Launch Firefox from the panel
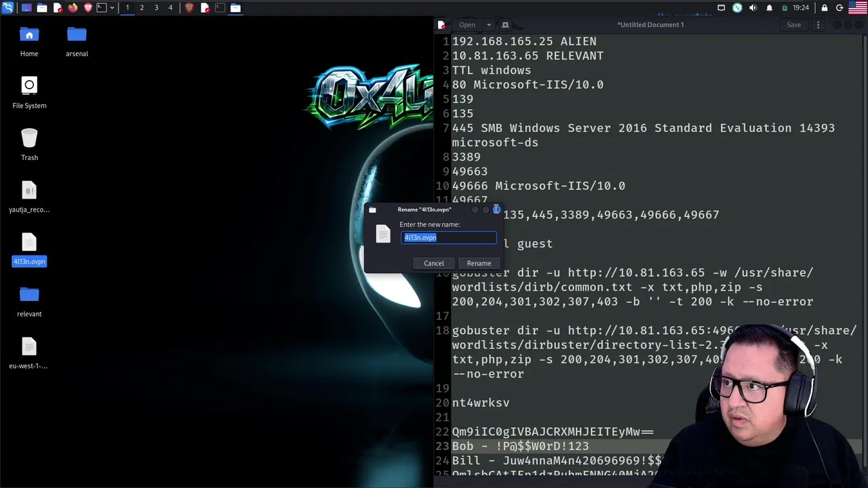 point(73,7)
